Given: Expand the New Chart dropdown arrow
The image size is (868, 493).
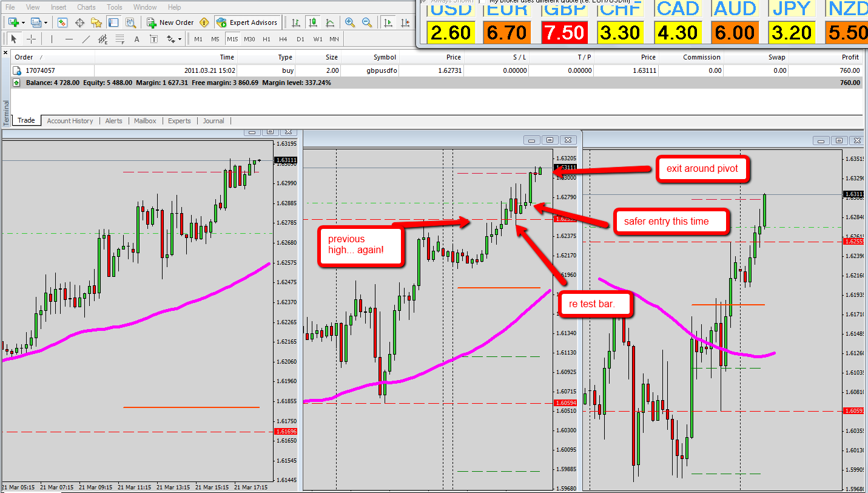Looking at the screenshot, I should click(x=23, y=22).
